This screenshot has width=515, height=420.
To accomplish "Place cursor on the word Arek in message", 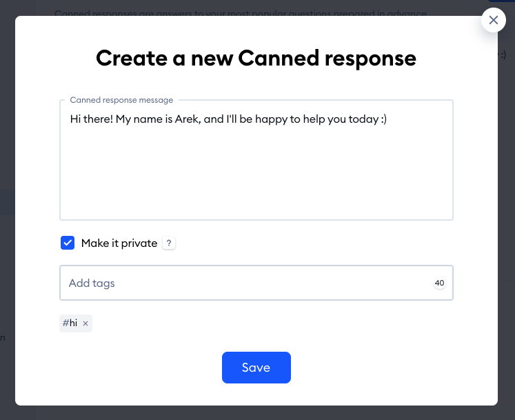I will [x=187, y=119].
